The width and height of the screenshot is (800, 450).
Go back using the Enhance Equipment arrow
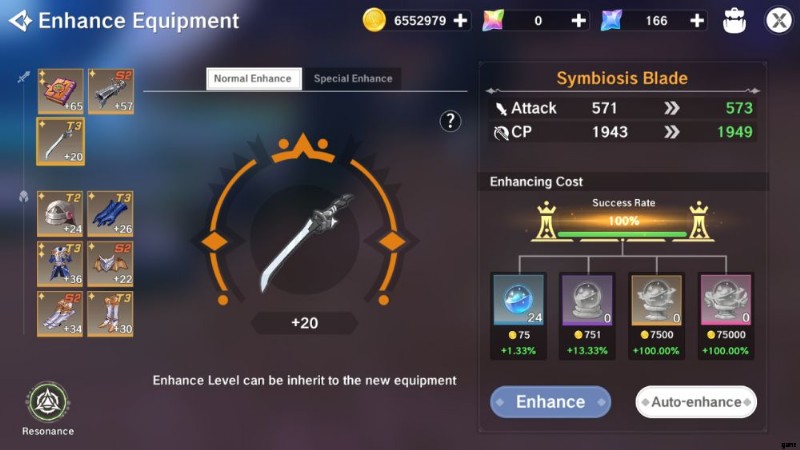coord(20,21)
